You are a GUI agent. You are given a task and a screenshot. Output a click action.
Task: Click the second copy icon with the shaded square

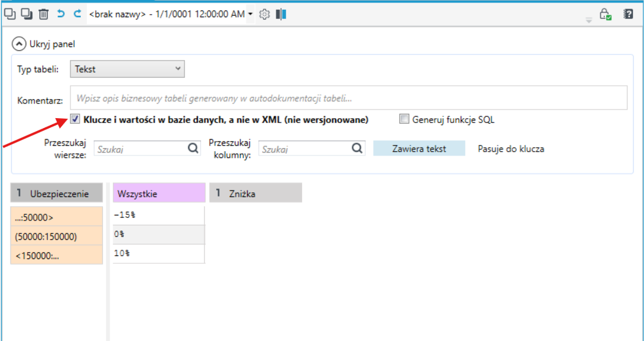(27, 14)
